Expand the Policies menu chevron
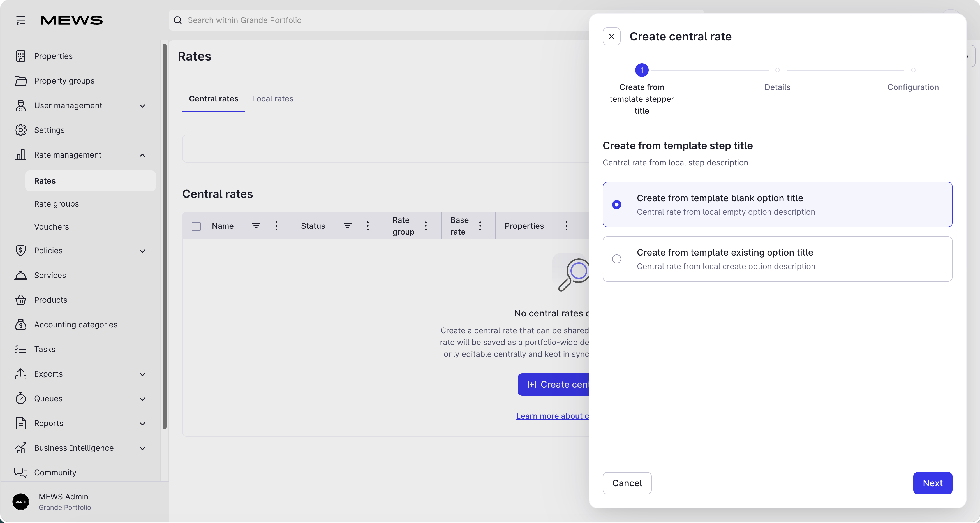980x523 pixels. click(x=142, y=251)
